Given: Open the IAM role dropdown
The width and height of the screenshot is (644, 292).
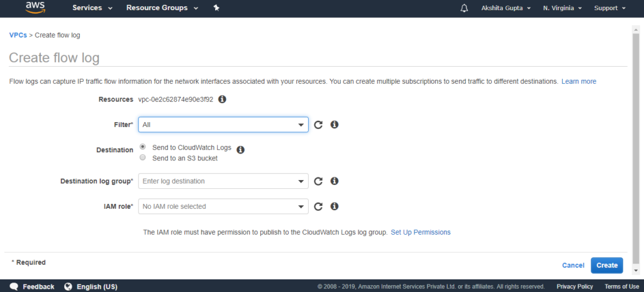Looking at the screenshot, I should pos(223,206).
